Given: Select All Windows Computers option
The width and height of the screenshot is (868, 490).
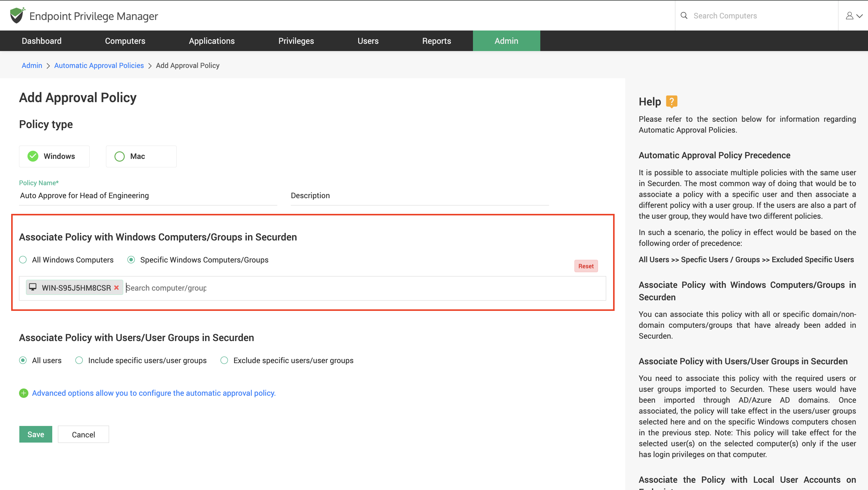Looking at the screenshot, I should point(66,260).
